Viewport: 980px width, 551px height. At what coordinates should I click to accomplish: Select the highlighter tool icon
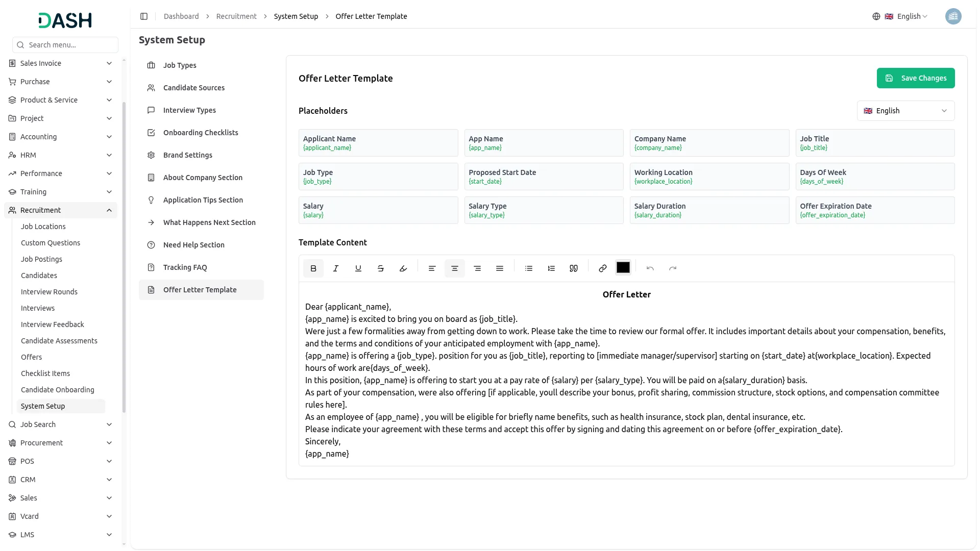403,268
